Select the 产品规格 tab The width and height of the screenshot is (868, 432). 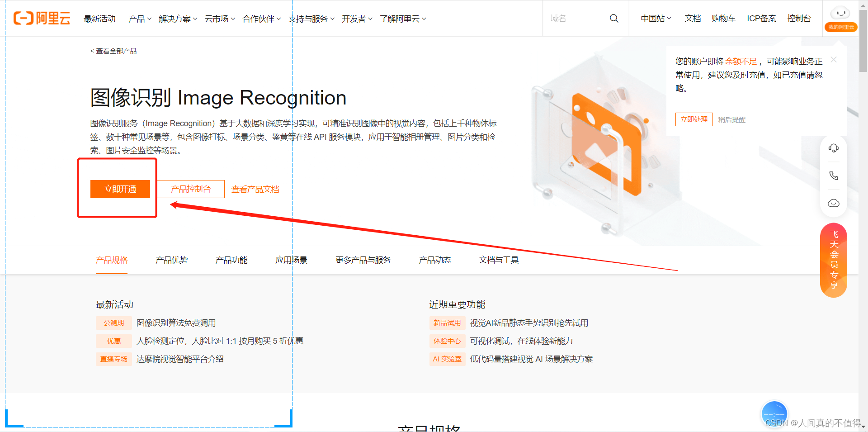112,260
